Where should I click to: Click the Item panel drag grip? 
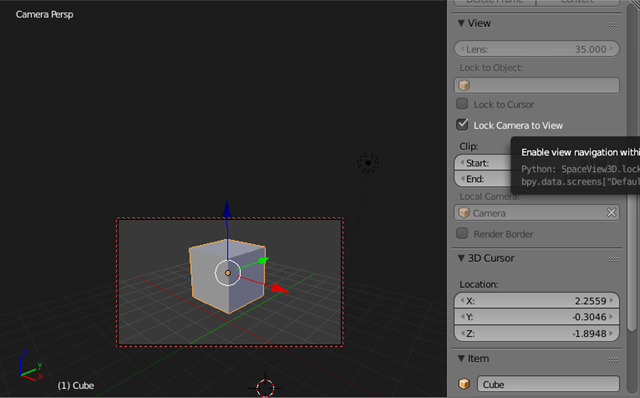click(613, 360)
